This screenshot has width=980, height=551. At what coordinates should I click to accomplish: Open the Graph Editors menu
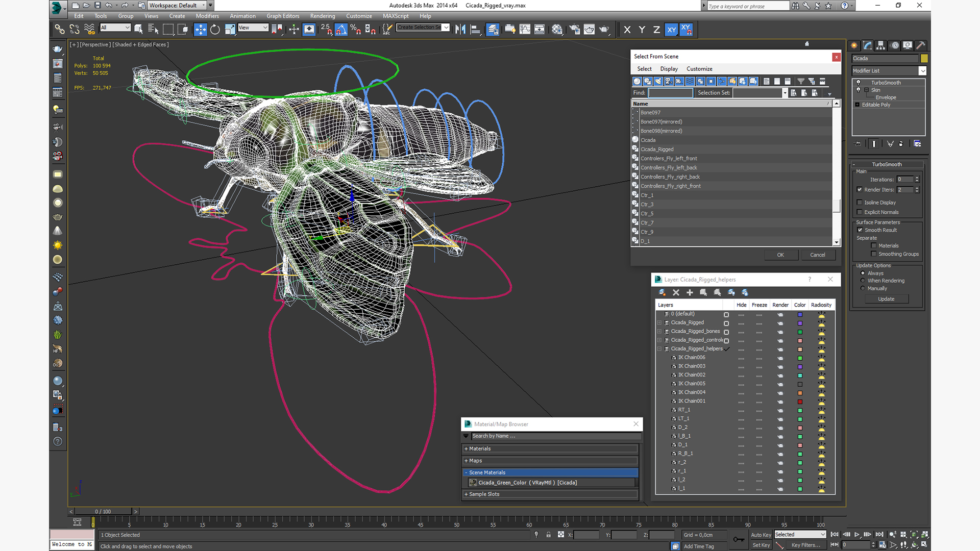[283, 16]
